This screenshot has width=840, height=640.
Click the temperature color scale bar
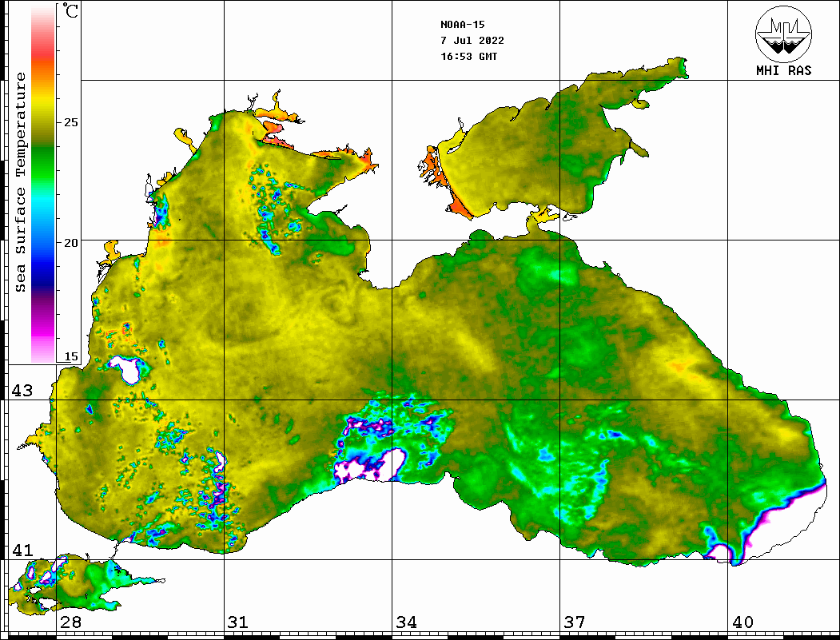pyautogui.click(x=43, y=184)
